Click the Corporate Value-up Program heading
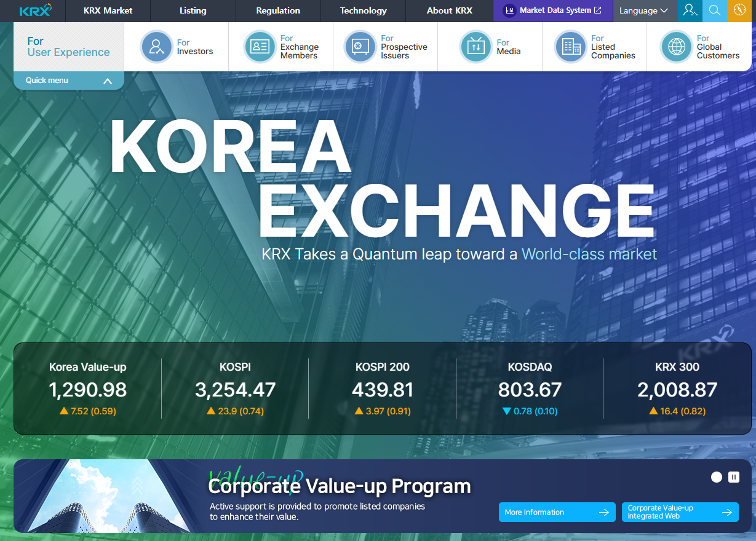 [x=340, y=486]
